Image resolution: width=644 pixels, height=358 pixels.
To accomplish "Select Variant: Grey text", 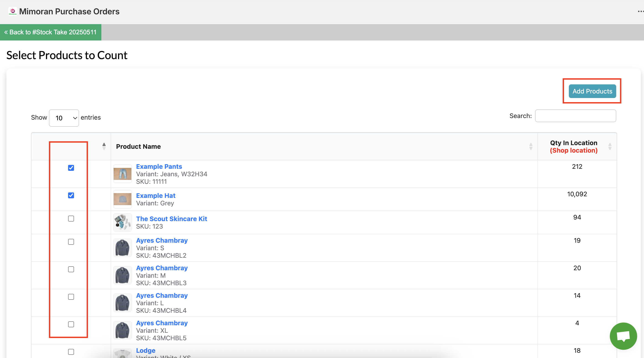I will click(x=155, y=203).
